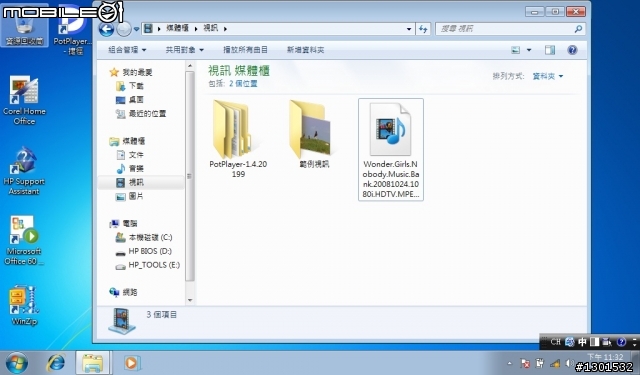Select the Microsoft Office 60 desktop icon
This screenshot has width=640, height=375.
[x=24, y=241]
